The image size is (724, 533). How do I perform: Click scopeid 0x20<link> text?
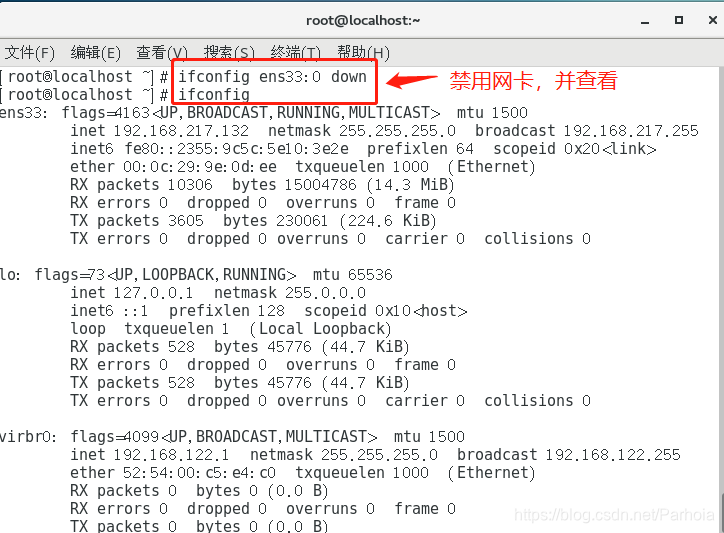tap(575, 149)
